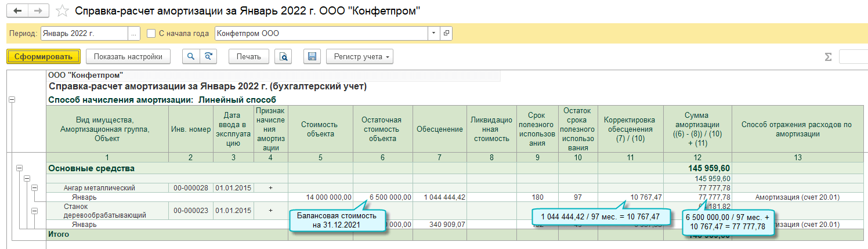The width and height of the screenshot is (868, 249).
Task: Open period picker with the ellipsis button
Action: [134, 34]
